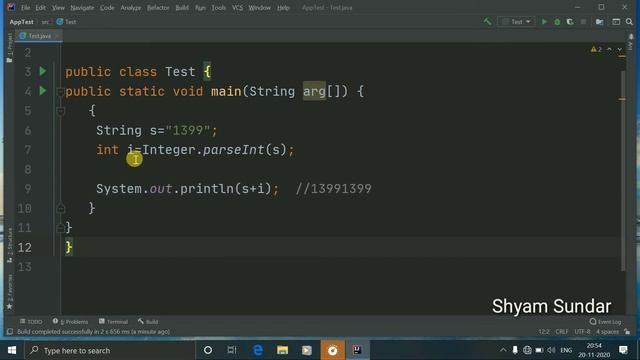This screenshot has height=360, width=640.
Task: Open the Problems tool window
Action: click(70, 322)
